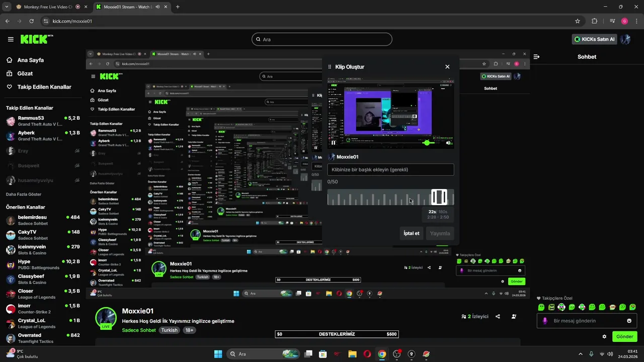Click the Moxxie01 LIVE avatar below stream
This screenshot has height=362, width=644.
106,318
